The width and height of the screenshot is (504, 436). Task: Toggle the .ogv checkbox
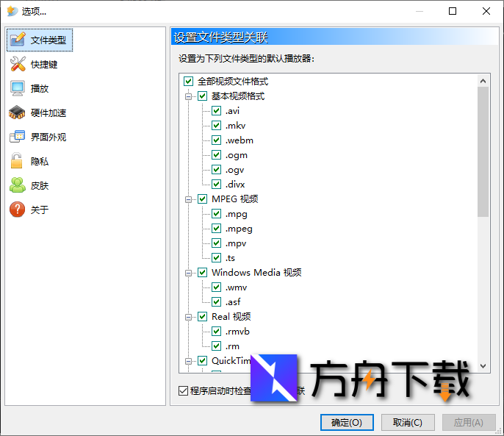[x=216, y=170]
